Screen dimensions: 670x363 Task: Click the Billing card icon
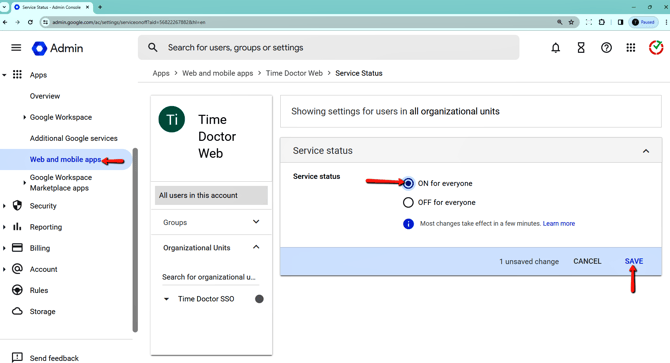(17, 248)
